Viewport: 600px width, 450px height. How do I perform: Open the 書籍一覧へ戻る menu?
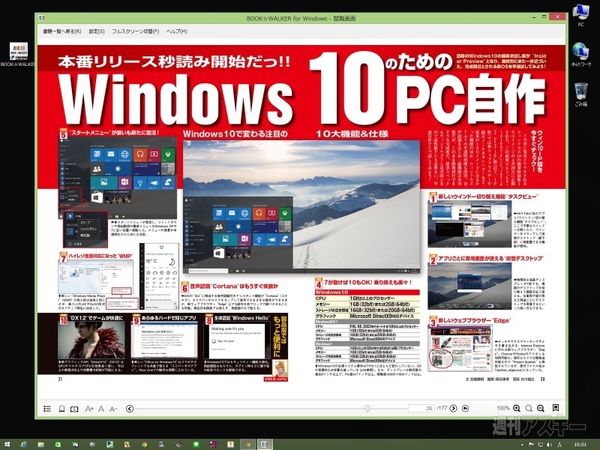[62, 31]
